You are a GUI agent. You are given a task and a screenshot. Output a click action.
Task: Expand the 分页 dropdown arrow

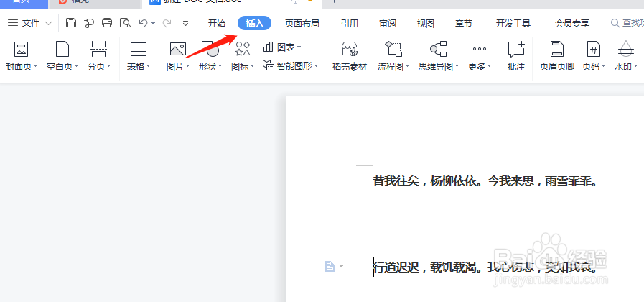(109, 66)
